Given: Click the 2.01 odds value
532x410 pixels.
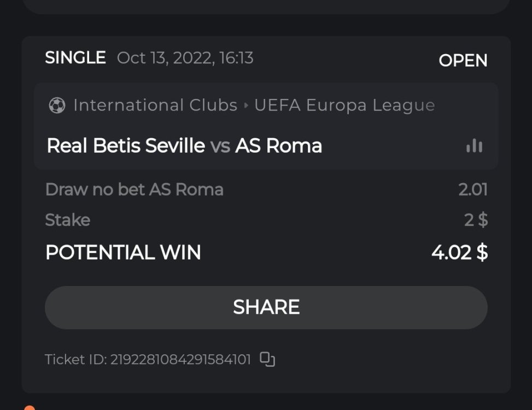Looking at the screenshot, I should point(472,190).
